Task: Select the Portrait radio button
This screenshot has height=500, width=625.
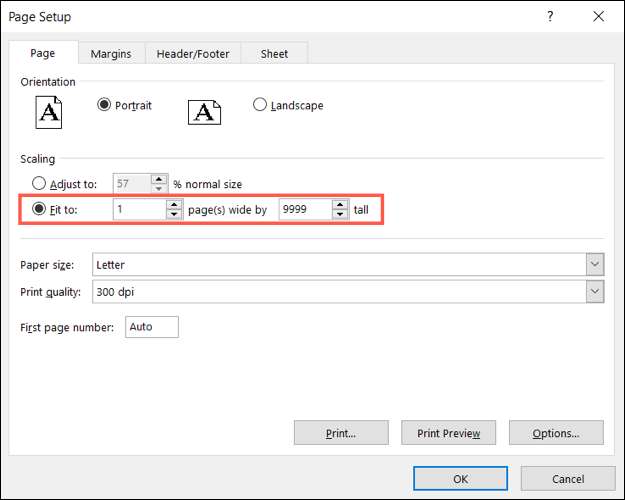Action: tap(104, 105)
